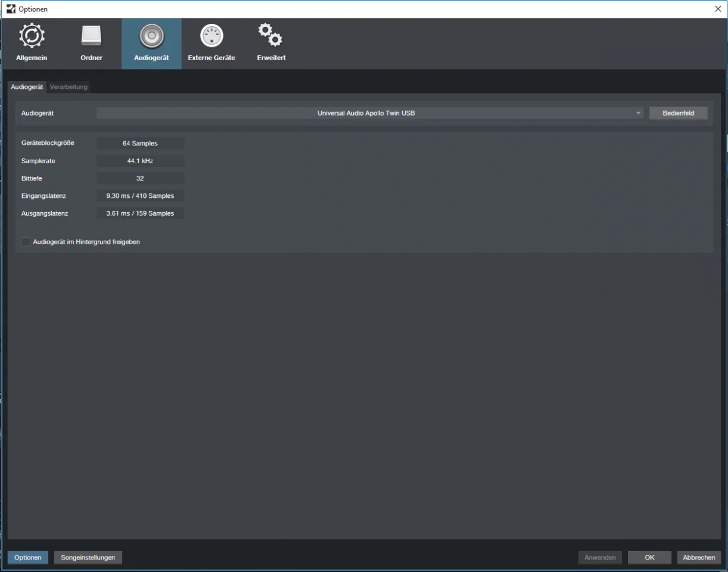Open the Audiogerät device dropdown
This screenshot has width=728, height=572.
tap(370, 113)
